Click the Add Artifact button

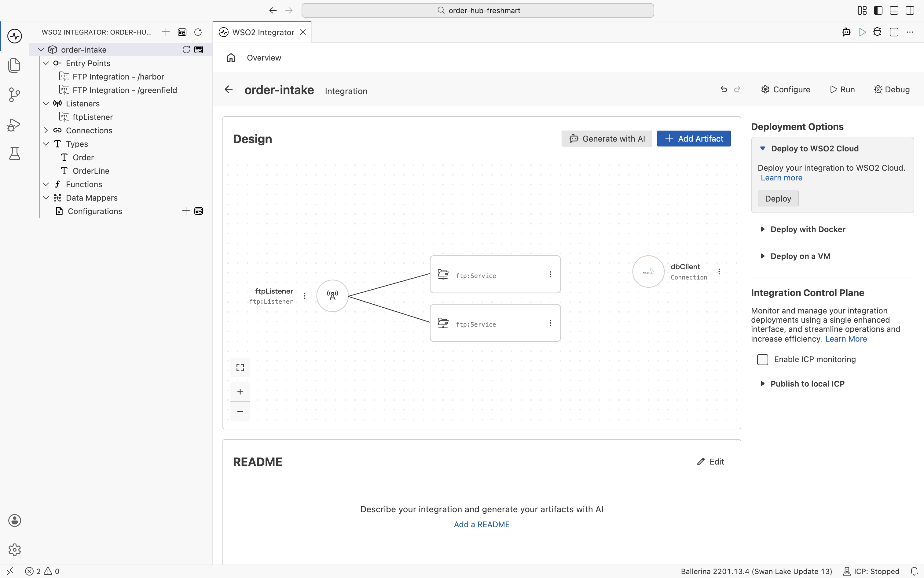click(694, 138)
